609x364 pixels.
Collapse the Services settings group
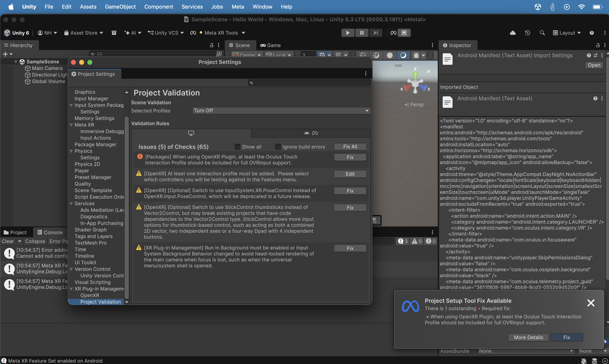[71, 204]
